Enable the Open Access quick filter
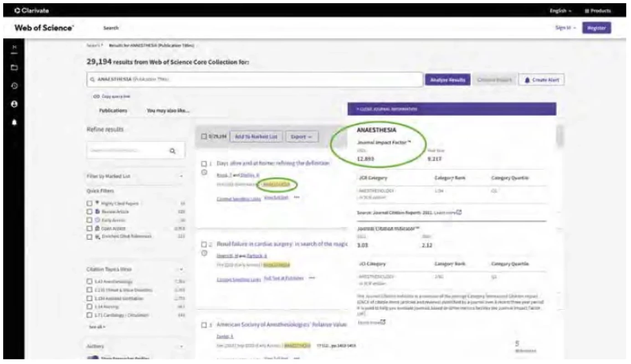 click(x=90, y=228)
